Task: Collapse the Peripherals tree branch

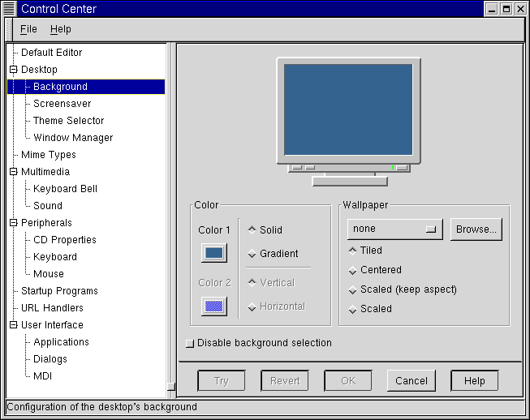Action: [x=13, y=223]
